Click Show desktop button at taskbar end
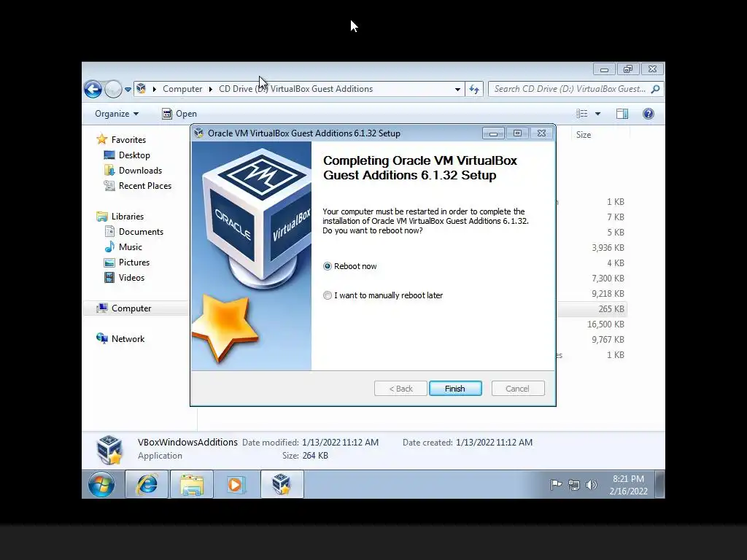 [x=659, y=485]
